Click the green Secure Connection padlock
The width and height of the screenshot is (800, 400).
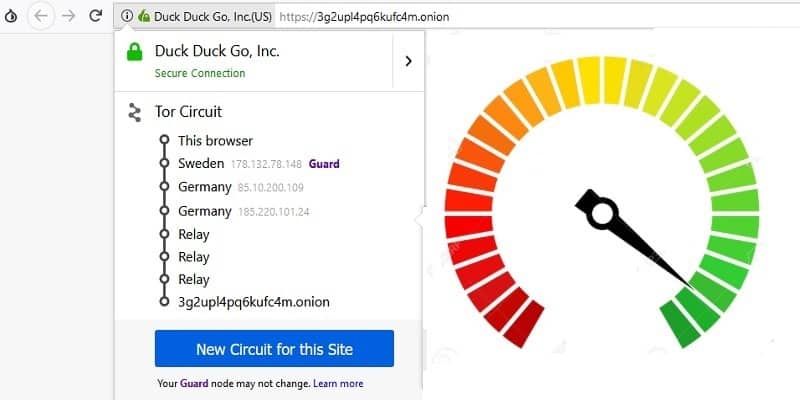(x=134, y=57)
